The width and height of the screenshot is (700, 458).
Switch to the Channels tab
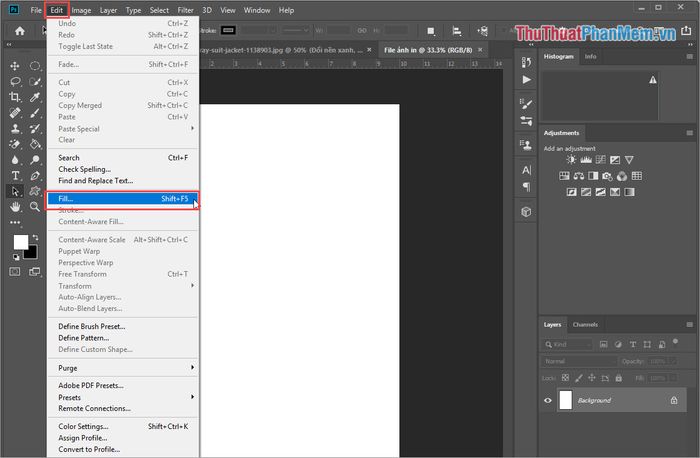pos(585,325)
